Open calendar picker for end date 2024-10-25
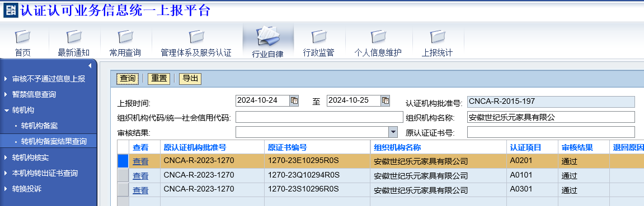Image resolution: width=644 pixels, height=206 pixels. coord(386,100)
